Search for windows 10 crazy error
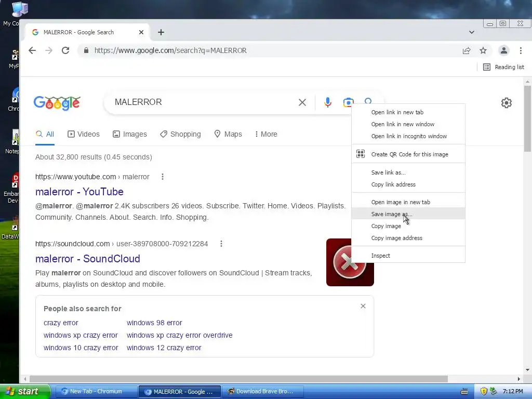The height and width of the screenshot is (399, 532). coord(81,348)
